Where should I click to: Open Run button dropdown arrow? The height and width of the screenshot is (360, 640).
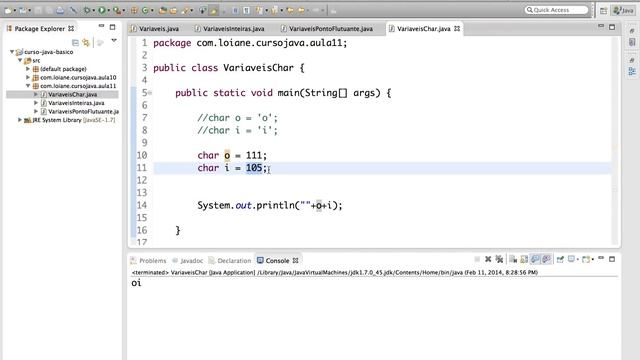pos(109,10)
